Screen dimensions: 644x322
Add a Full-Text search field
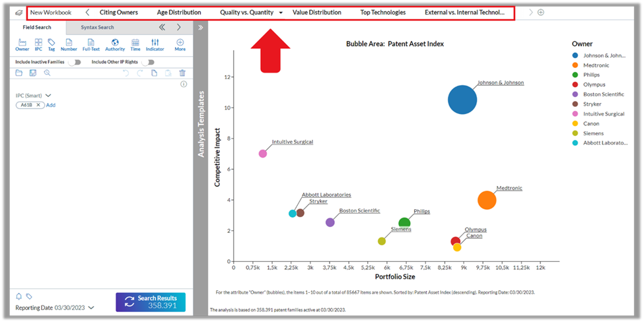click(x=91, y=45)
